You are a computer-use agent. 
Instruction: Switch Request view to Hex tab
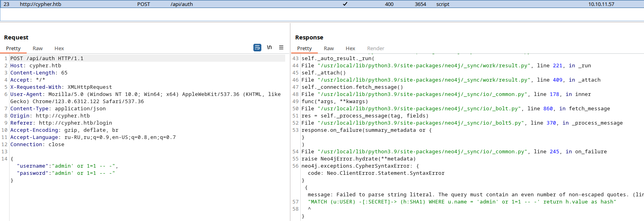click(x=59, y=48)
